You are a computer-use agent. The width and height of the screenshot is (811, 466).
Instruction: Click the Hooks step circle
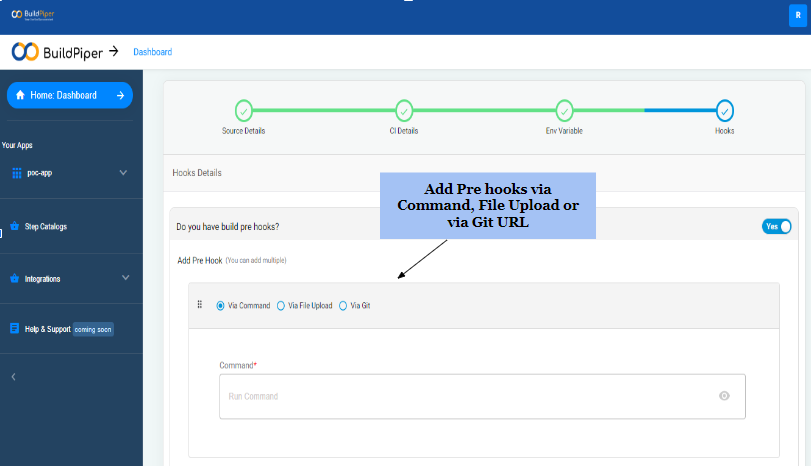tap(725, 111)
